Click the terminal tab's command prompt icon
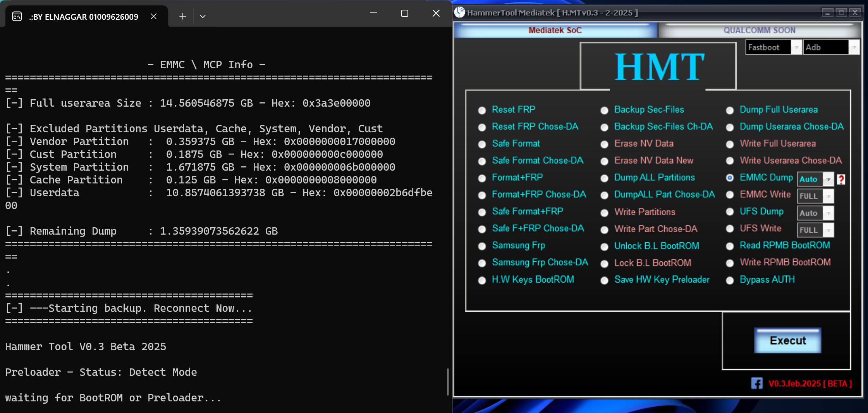Viewport: 868px width, 413px height. click(17, 16)
